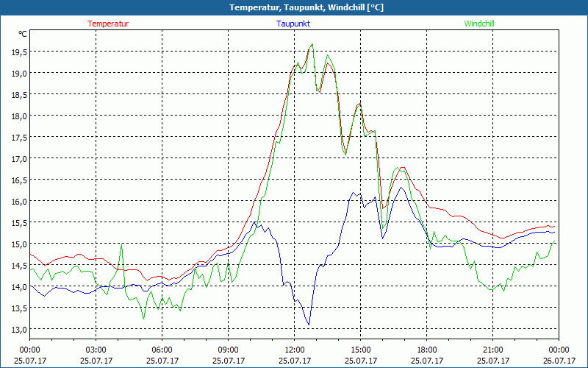Image resolution: width=588 pixels, height=368 pixels.
Task: Click the '13,0' y-axis value
Action: point(19,330)
